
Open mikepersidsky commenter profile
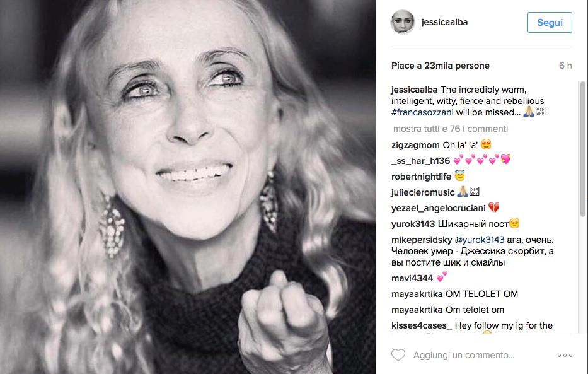point(418,240)
